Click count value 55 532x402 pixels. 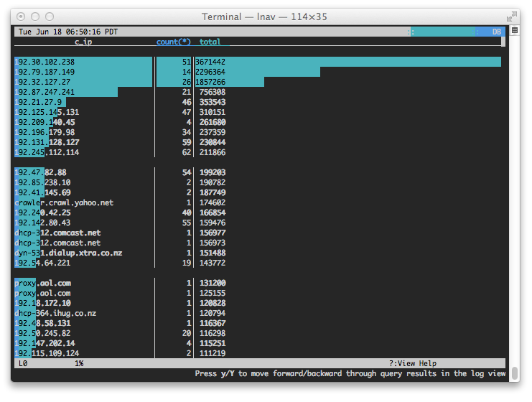187,223
